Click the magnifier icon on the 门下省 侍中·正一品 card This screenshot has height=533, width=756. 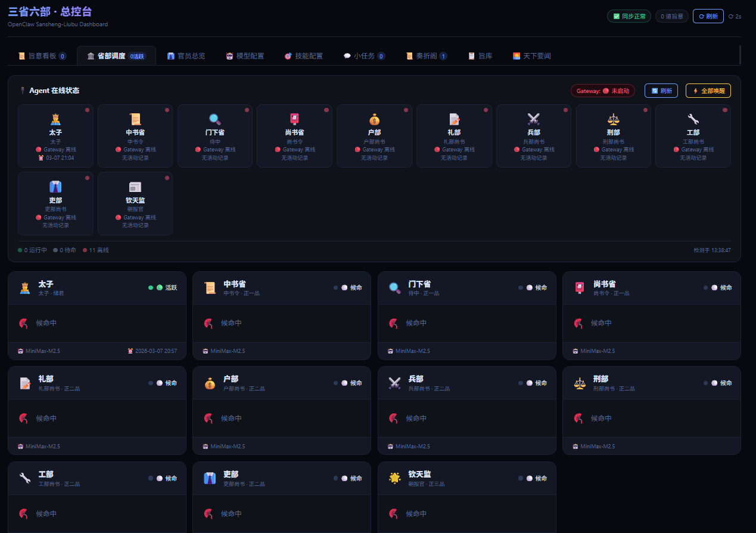394,288
